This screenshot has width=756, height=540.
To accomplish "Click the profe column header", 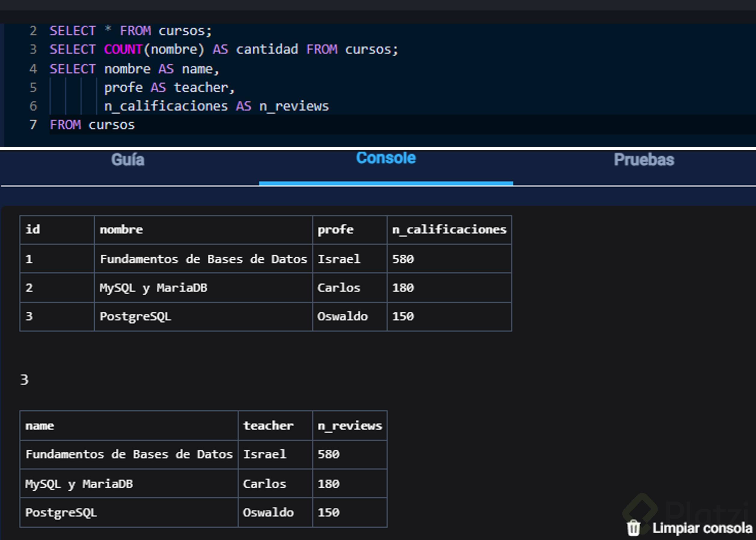I will pyautogui.click(x=335, y=230).
